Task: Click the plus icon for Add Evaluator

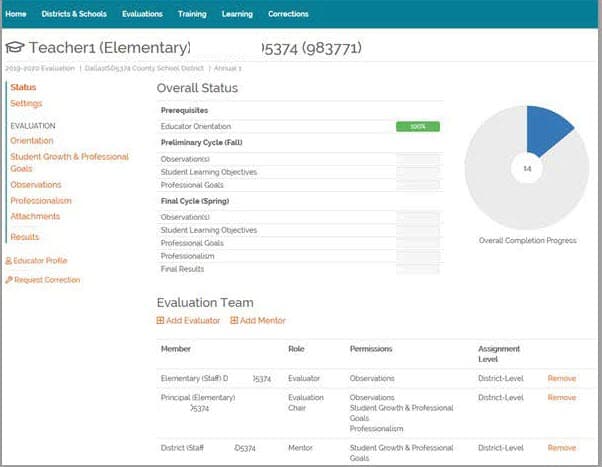Action: 161,321
